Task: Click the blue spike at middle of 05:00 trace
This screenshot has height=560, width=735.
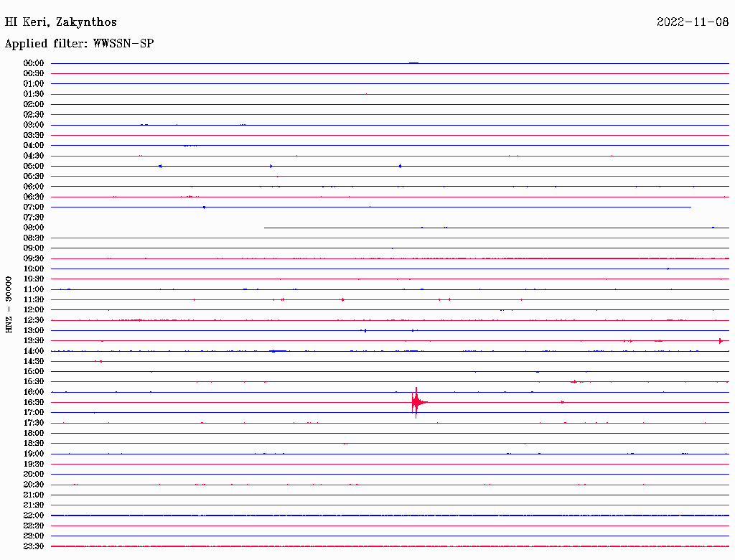Action: (x=400, y=166)
